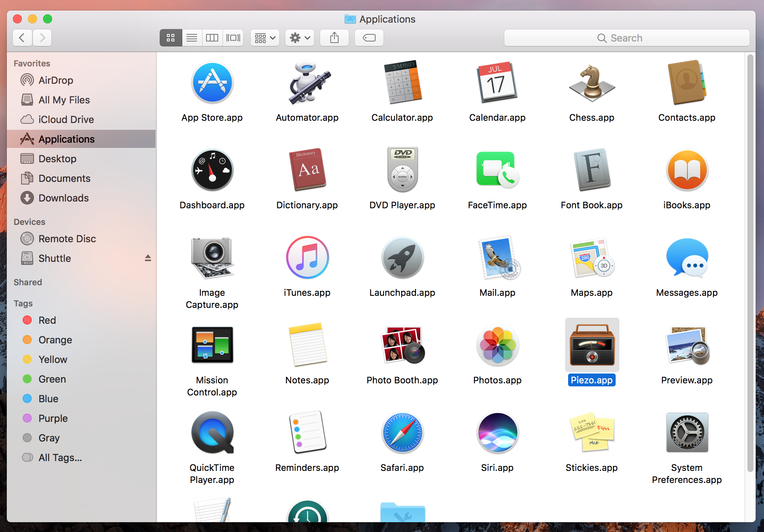Image resolution: width=764 pixels, height=532 pixels.
Task: Click Mission Control.app icon
Action: coord(212,345)
